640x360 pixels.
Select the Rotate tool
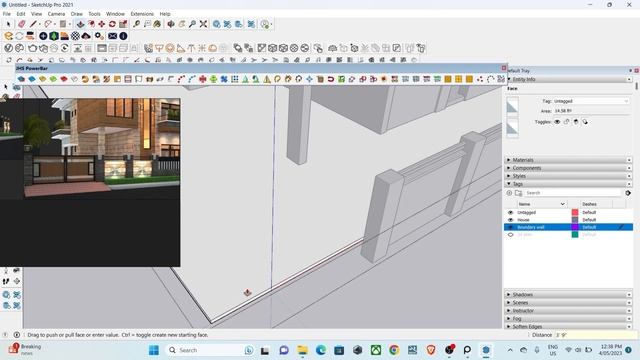click(112, 24)
